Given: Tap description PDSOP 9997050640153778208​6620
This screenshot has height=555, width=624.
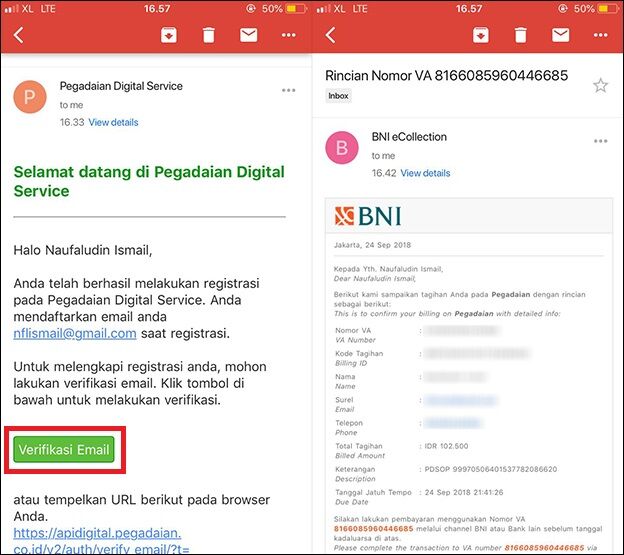Looking at the screenshot, I should point(491,469).
